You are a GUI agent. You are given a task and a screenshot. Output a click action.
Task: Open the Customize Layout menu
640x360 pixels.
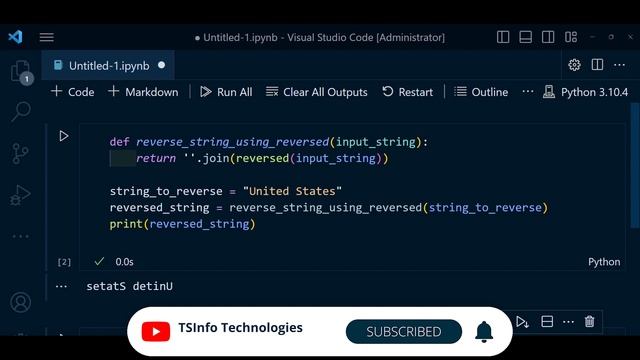pos(571,37)
